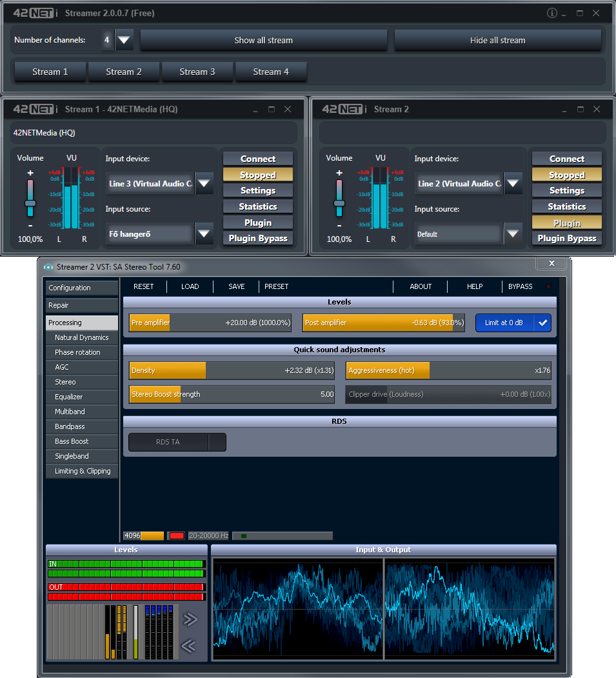616x678 pixels.
Task: Go to Natural Dynamics settings
Action: pos(82,337)
